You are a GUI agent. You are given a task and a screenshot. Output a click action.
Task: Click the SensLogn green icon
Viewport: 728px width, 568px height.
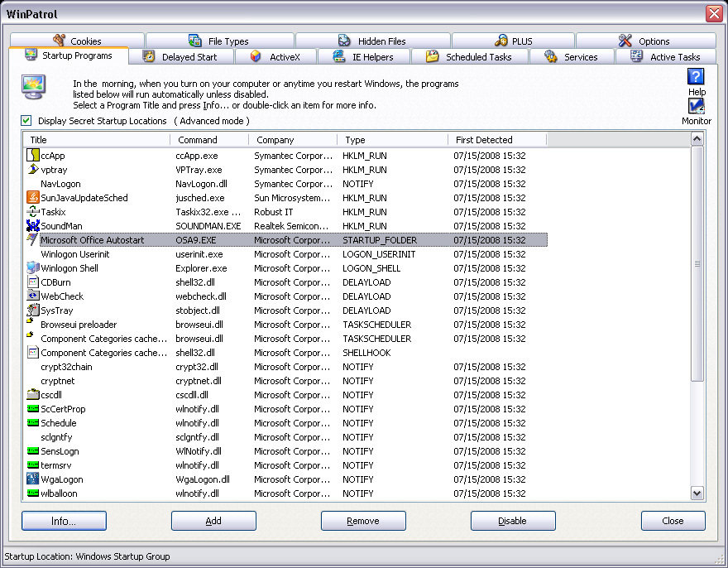coord(32,451)
